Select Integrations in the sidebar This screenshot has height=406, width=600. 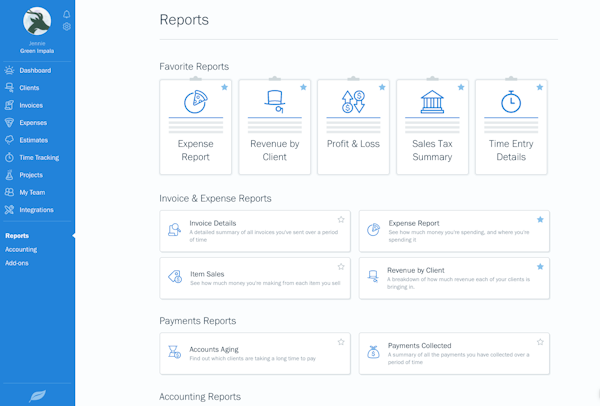point(36,210)
